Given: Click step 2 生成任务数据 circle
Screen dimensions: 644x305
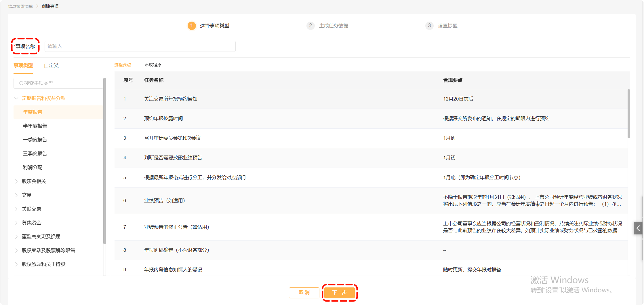Looking at the screenshot, I should pos(310,26).
